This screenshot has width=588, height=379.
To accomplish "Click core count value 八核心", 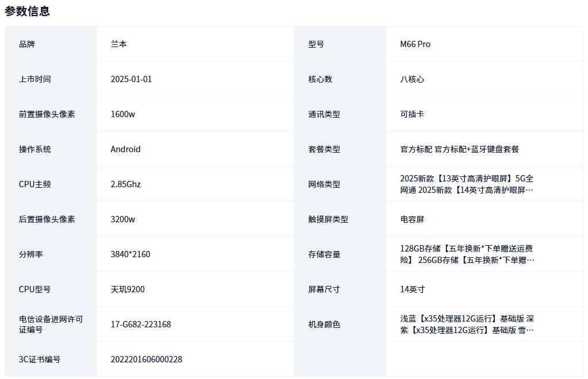I will (x=412, y=79).
